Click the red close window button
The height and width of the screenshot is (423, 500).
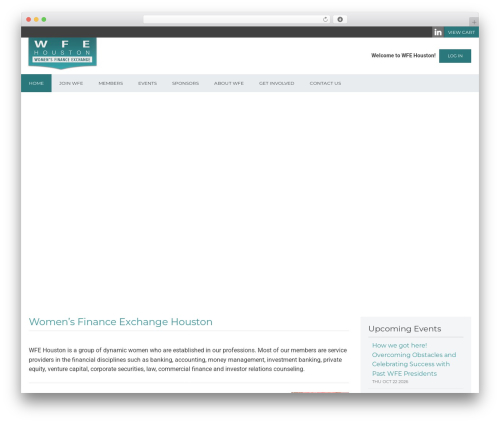pos(29,20)
